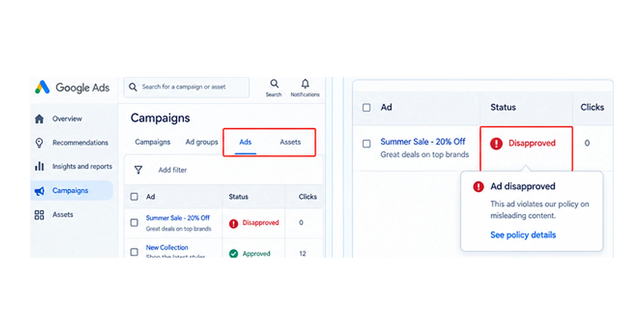Click the green Approved check icon

(233, 254)
